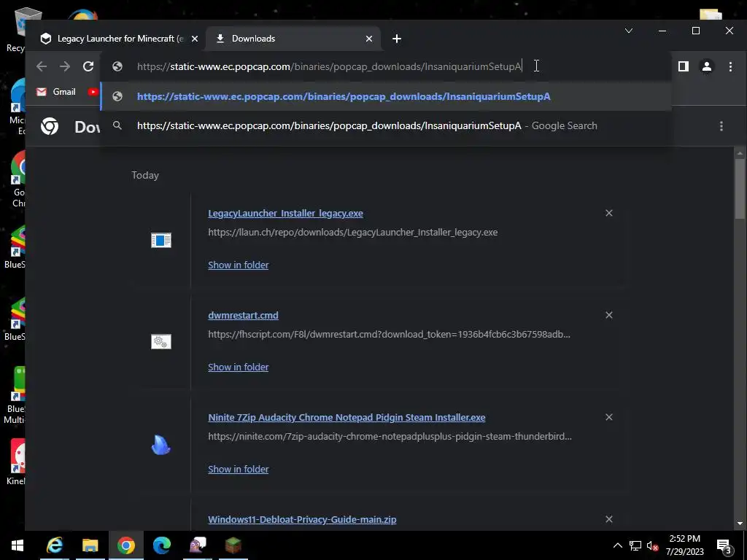Click the ninite.com source URL
The height and width of the screenshot is (560, 747).
point(390,436)
